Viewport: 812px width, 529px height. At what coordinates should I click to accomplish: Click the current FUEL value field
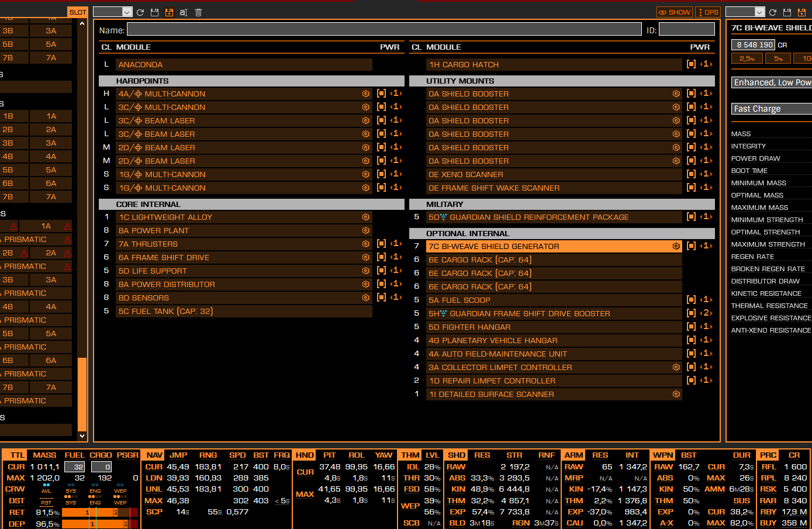[74, 467]
